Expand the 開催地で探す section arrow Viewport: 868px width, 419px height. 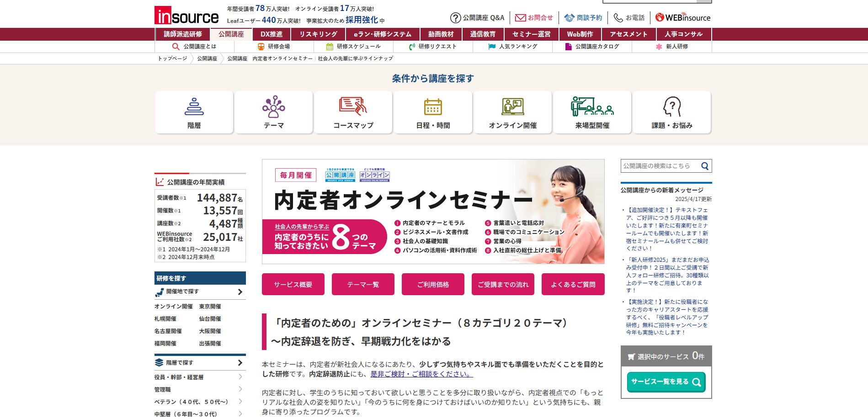click(240, 292)
